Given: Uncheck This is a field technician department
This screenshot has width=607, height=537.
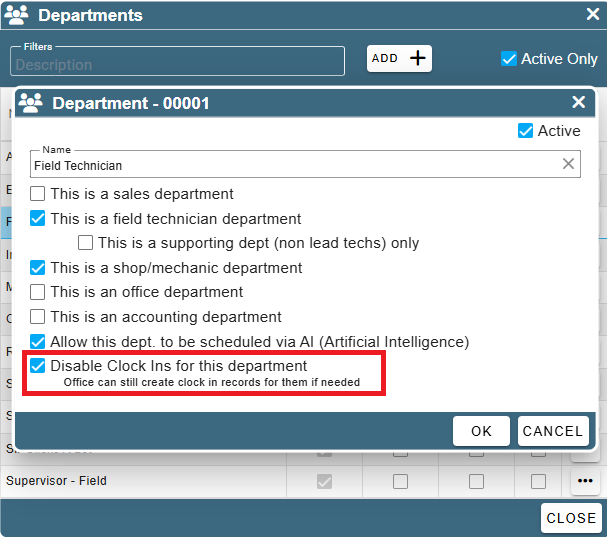Looking at the screenshot, I should (x=38, y=218).
